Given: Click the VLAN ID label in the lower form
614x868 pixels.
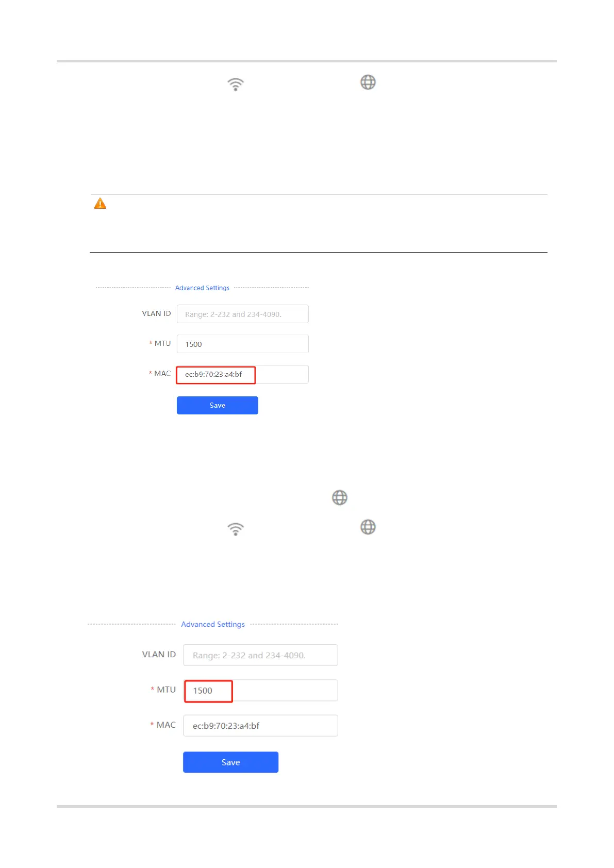Looking at the screenshot, I should click(159, 654).
